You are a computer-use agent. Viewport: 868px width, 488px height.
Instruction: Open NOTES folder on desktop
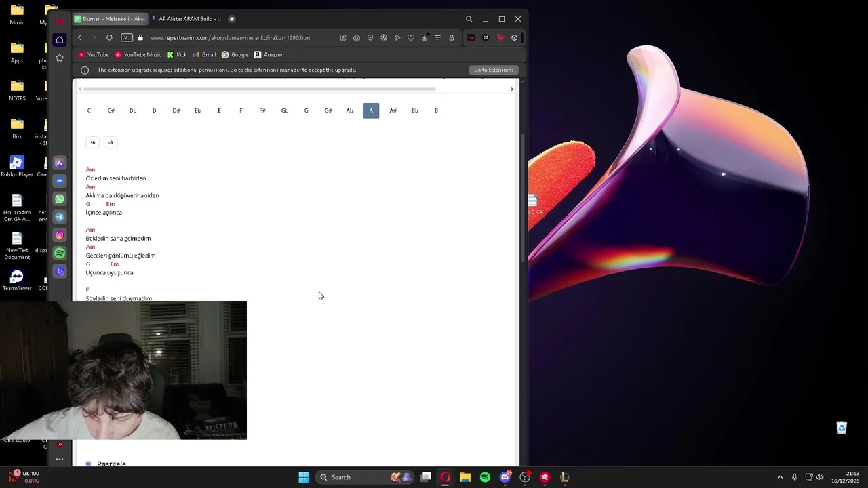point(17,89)
